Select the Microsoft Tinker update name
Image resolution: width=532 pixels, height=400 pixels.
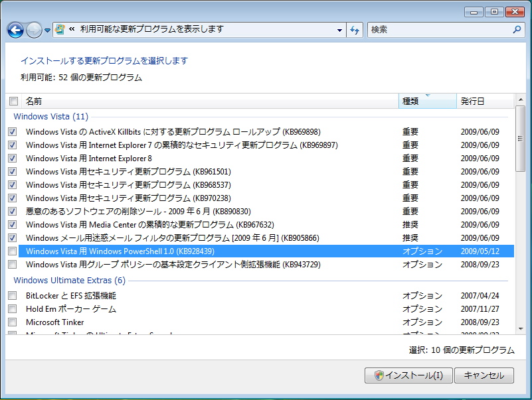tap(54, 322)
